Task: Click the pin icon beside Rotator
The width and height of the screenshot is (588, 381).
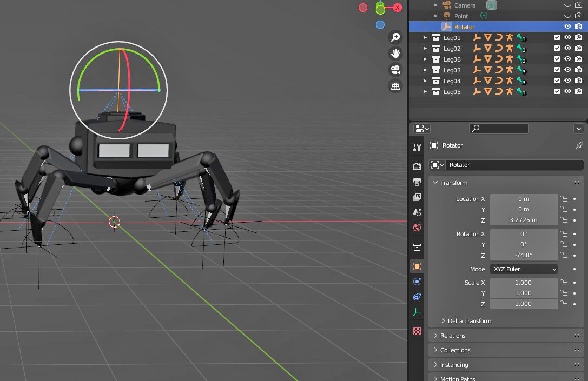Action: [579, 145]
